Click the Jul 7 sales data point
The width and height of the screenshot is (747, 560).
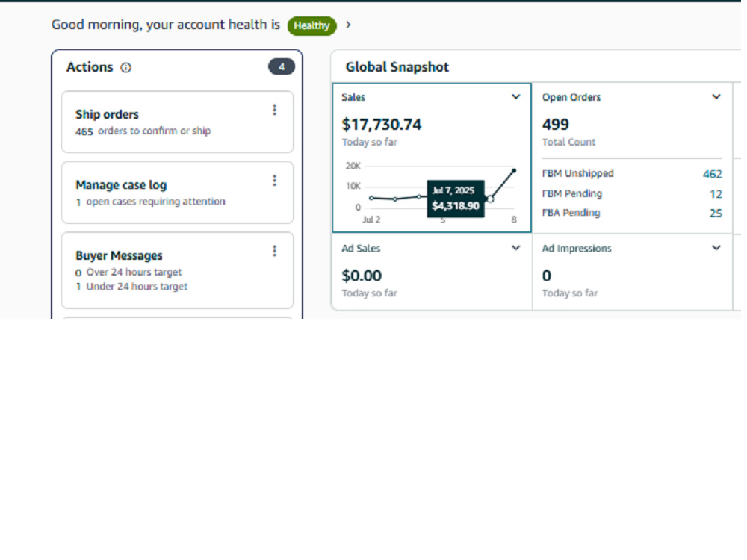(x=490, y=199)
